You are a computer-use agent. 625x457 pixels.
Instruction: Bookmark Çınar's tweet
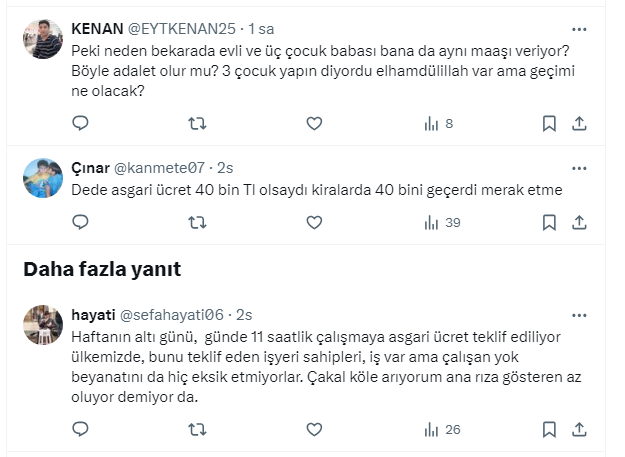pos(549,222)
